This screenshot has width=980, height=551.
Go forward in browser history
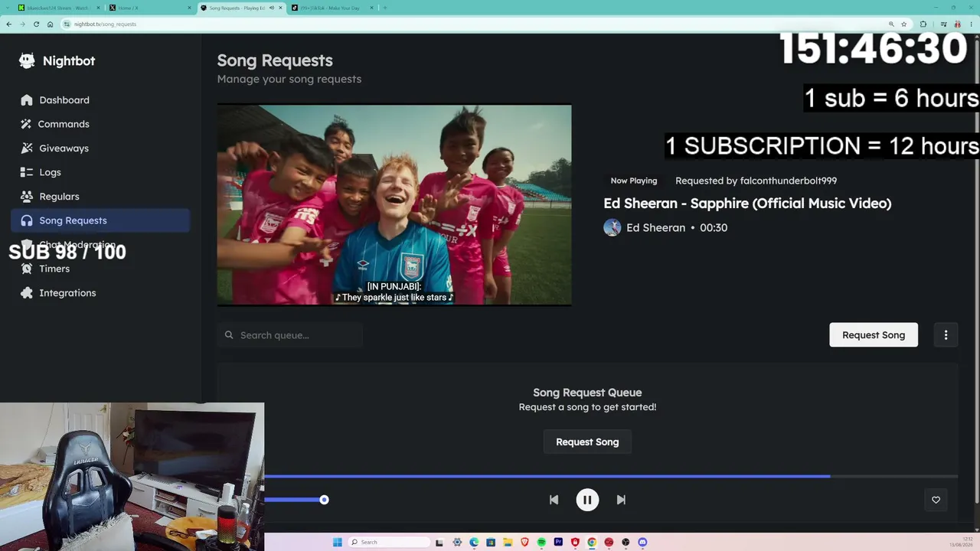(22, 24)
